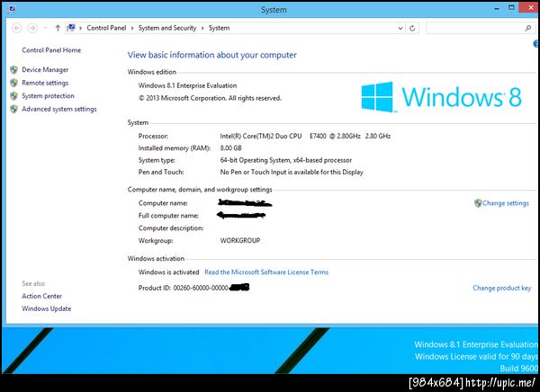
Task: Select System and Security breadcrumb
Action: (167, 28)
